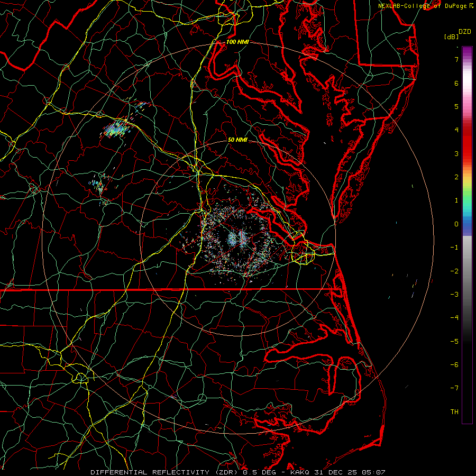Click the 50 NMI range ring label
This screenshot has width=476, height=476.
click(237, 140)
